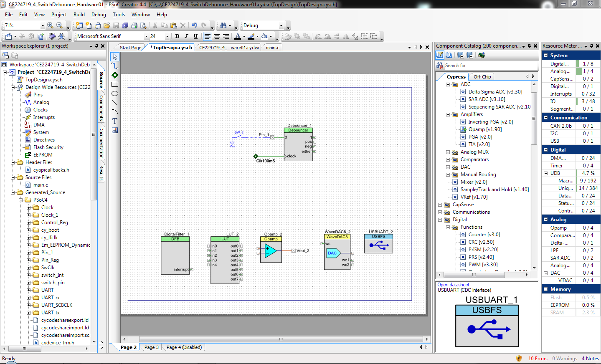Toggle bold text formatting
Image resolution: width=601 pixels, height=364 pixels.
coord(177,36)
